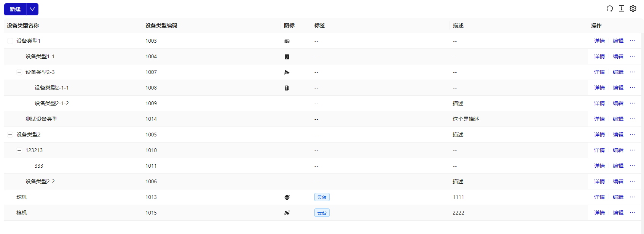
Task: Open 详情 for code 1011 row
Action: pyautogui.click(x=599, y=166)
